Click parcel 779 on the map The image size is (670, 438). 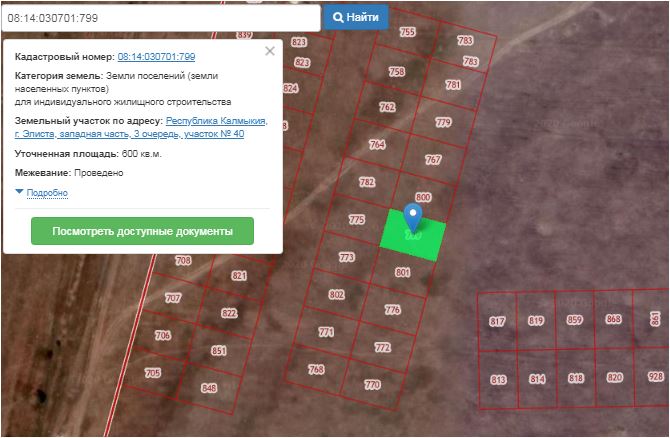point(444,123)
